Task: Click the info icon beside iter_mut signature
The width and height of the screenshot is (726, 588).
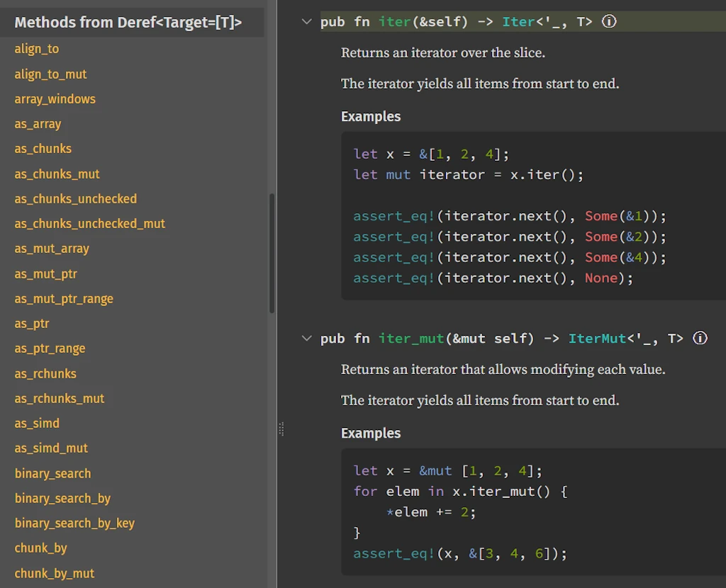Action: (x=700, y=338)
